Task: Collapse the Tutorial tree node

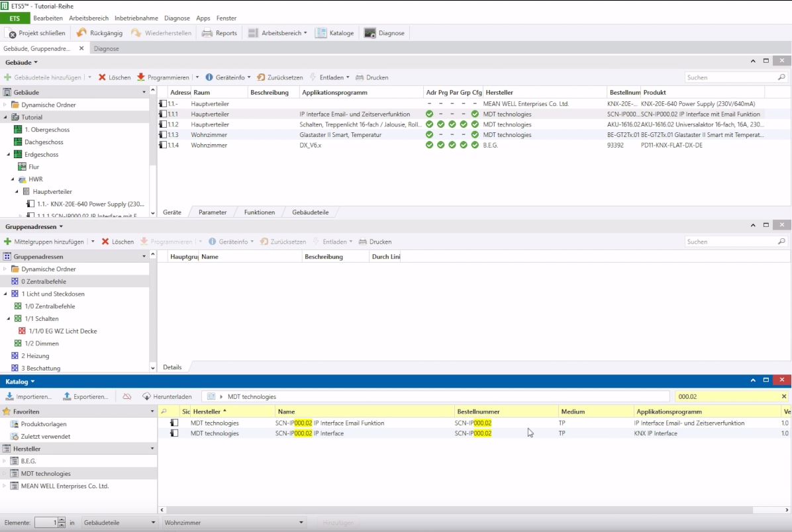Action: coord(5,117)
